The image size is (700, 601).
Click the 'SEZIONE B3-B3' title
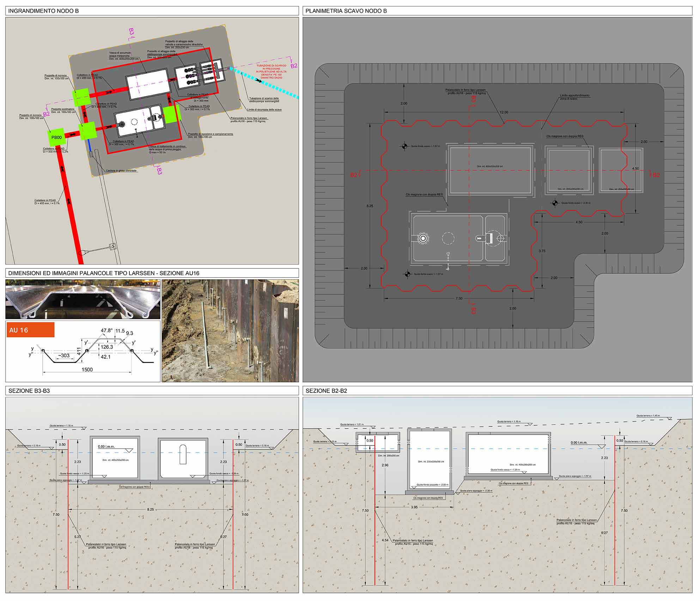[x=29, y=391]
